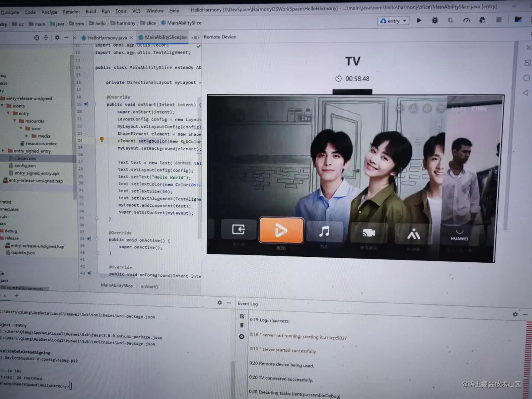532x399 pixels.
Task: Open the AI tile on TV
Action: 413,234
